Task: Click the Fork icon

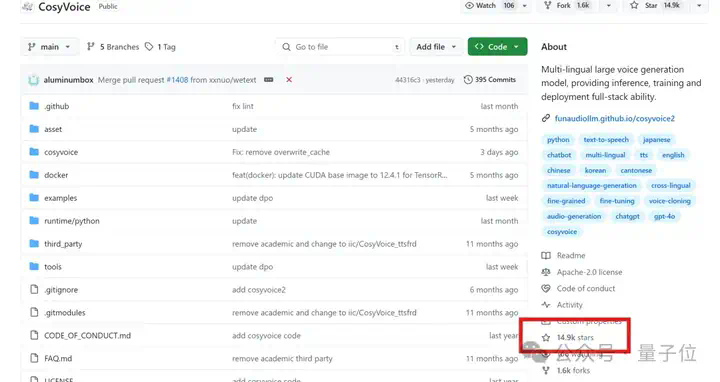Action: pos(547,6)
